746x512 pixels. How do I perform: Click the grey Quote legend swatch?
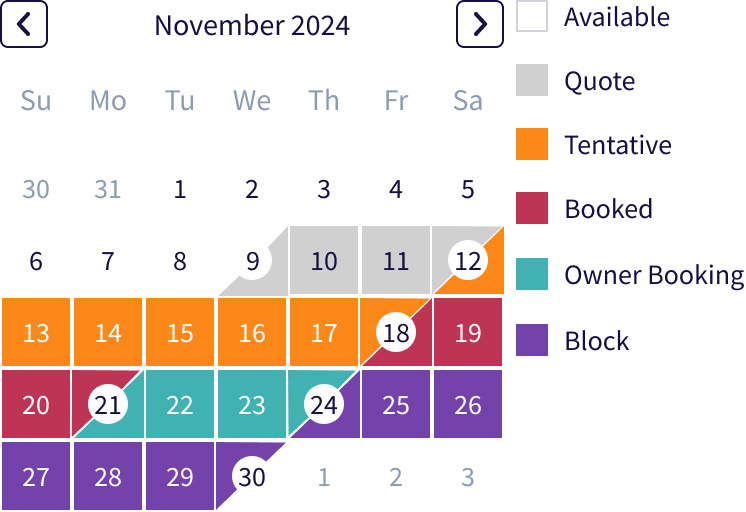point(532,80)
